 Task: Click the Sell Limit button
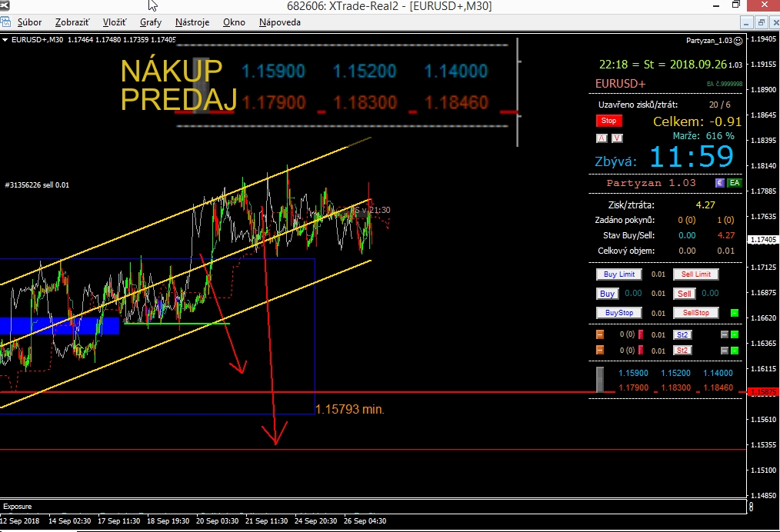click(696, 274)
